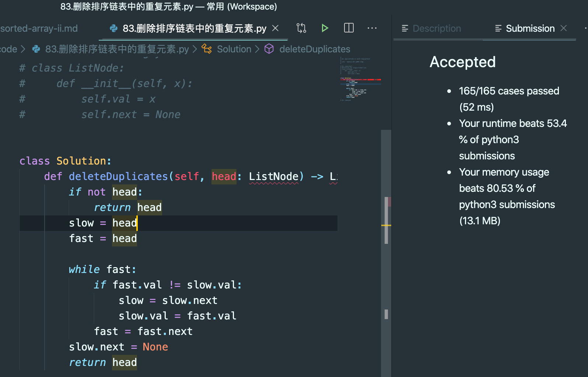588x377 pixels.
Task: Click the 'slow.val = fast.val' line
Action: [177, 316]
